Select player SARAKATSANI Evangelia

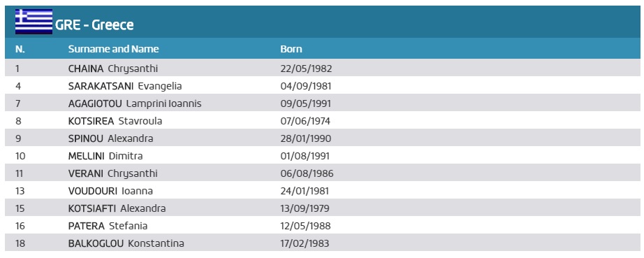pos(125,86)
